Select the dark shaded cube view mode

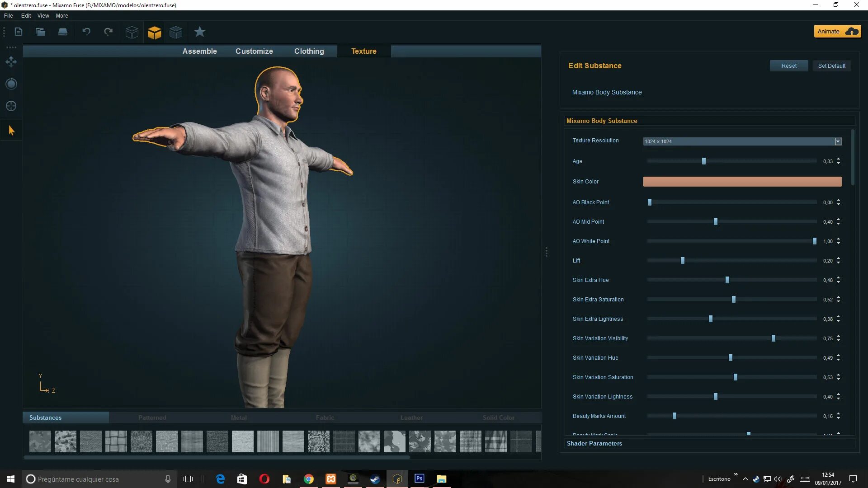tap(176, 32)
